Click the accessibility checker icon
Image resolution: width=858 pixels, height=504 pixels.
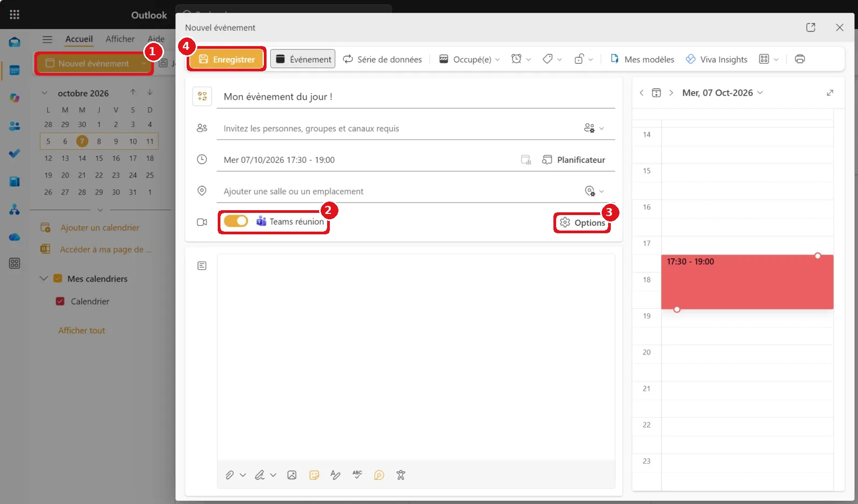click(x=401, y=475)
